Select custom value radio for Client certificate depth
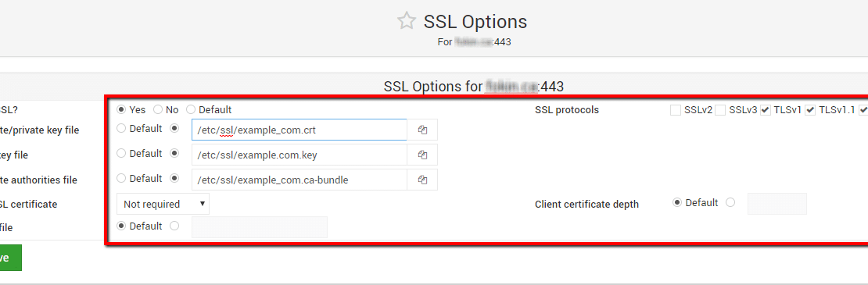Screen dimensions: 868x285 coord(730,203)
